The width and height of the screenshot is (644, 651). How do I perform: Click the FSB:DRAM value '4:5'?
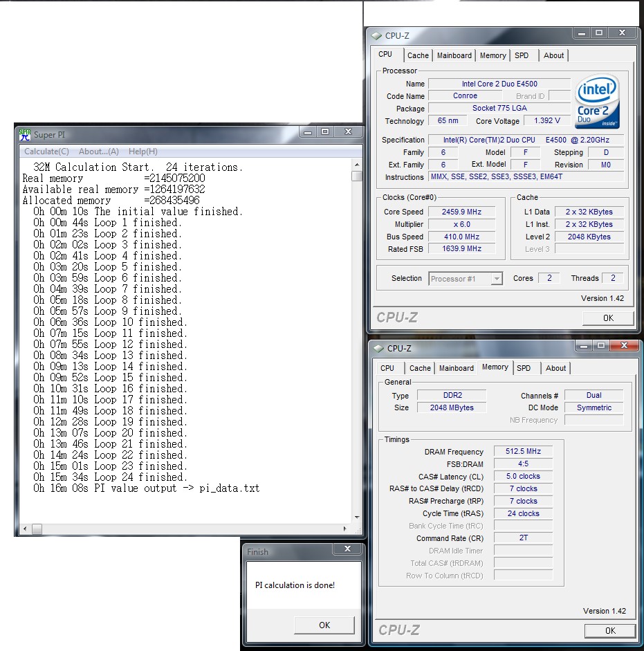tap(523, 464)
